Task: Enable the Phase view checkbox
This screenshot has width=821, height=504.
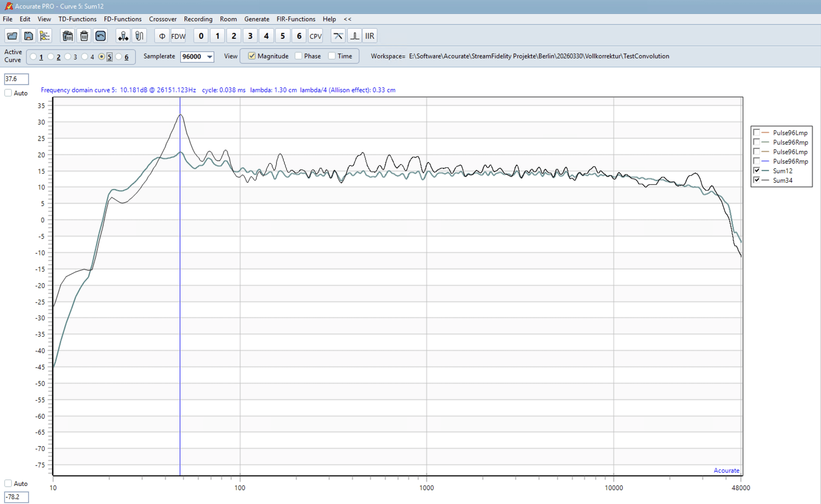Action: click(x=299, y=56)
